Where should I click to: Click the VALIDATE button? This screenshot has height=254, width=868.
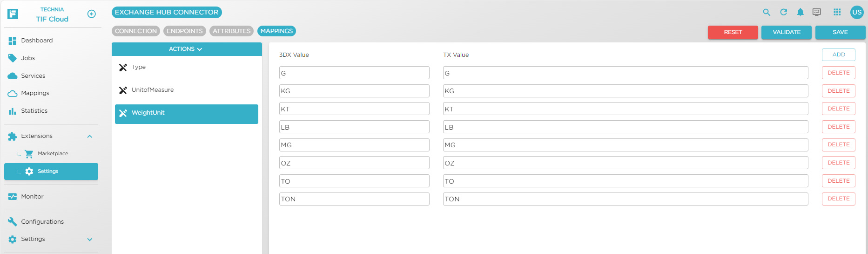[x=786, y=32]
